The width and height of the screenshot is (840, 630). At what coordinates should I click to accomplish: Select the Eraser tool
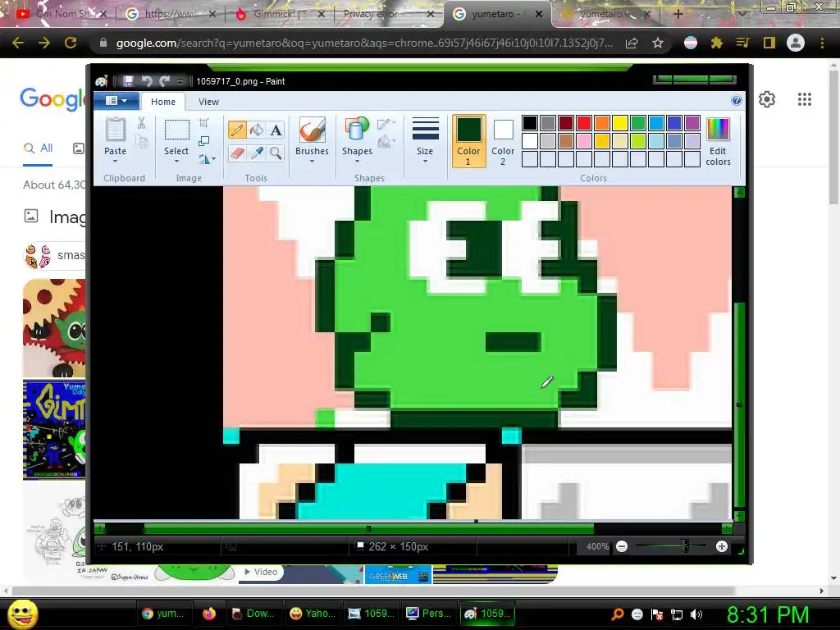[237, 153]
